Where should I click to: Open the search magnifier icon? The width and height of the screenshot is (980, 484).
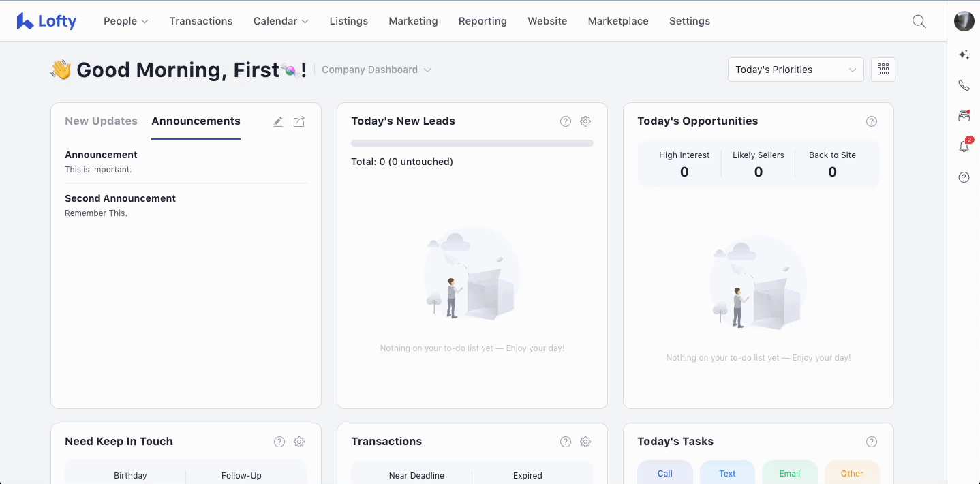coord(919,21)
